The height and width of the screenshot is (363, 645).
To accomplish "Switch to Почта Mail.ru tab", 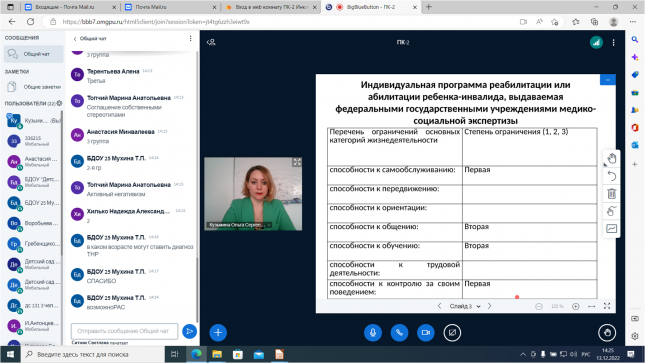I will point(169,7).
